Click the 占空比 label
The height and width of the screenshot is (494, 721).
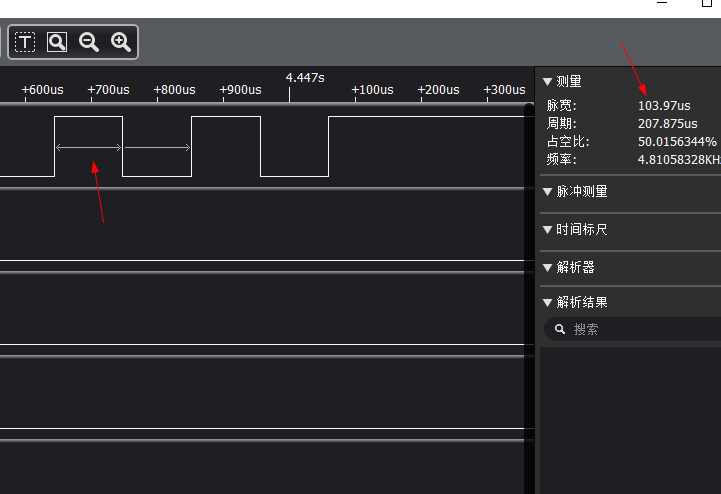point(568,142)
